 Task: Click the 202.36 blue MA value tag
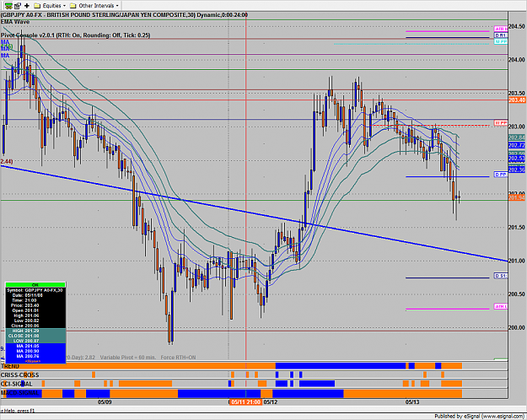coord(517,170)
